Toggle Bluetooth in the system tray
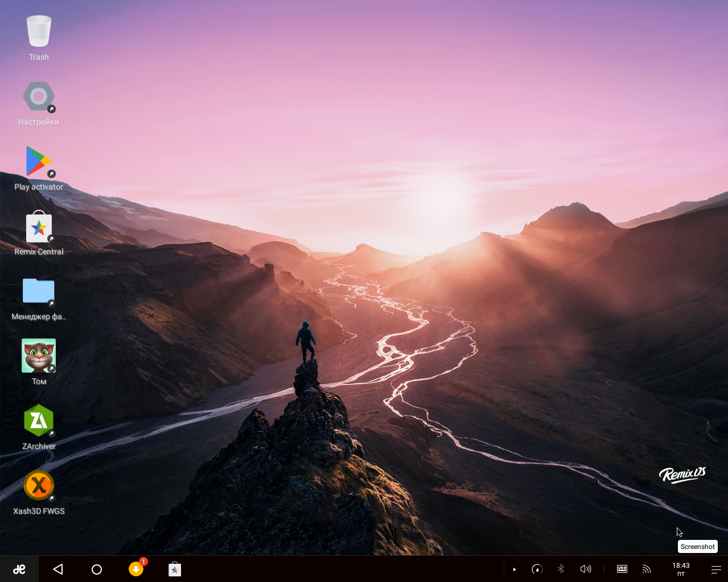The height and width of the screenshot is (582, 728). click(561, 569)
